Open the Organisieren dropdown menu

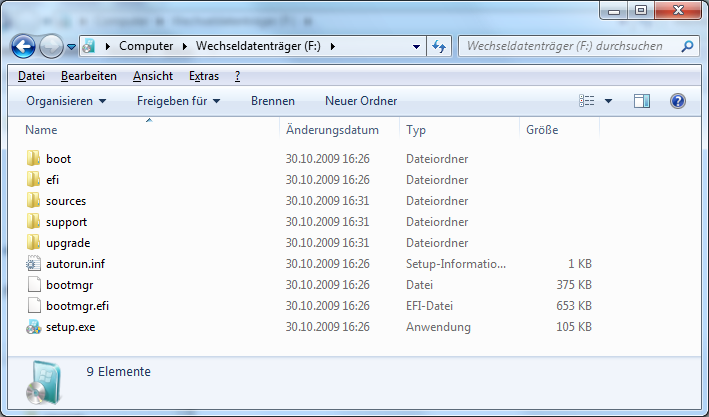pos(66,101)
